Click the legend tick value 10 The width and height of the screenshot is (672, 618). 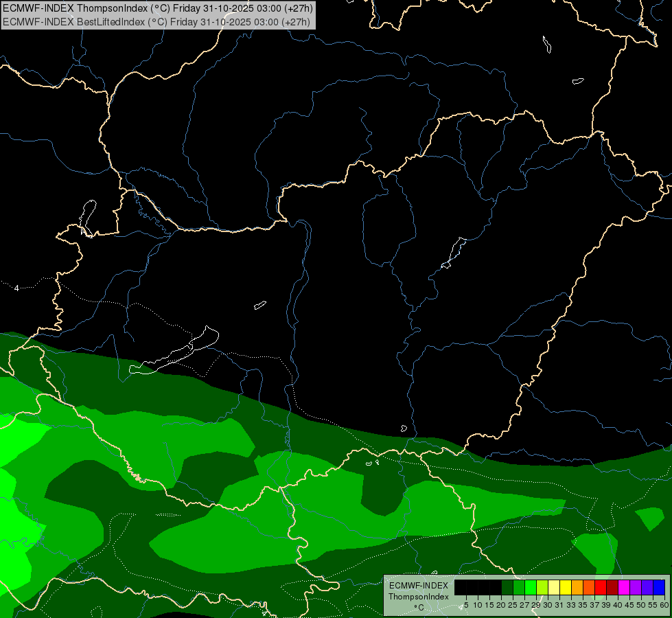pyautogui.click(x=478, y=605)
